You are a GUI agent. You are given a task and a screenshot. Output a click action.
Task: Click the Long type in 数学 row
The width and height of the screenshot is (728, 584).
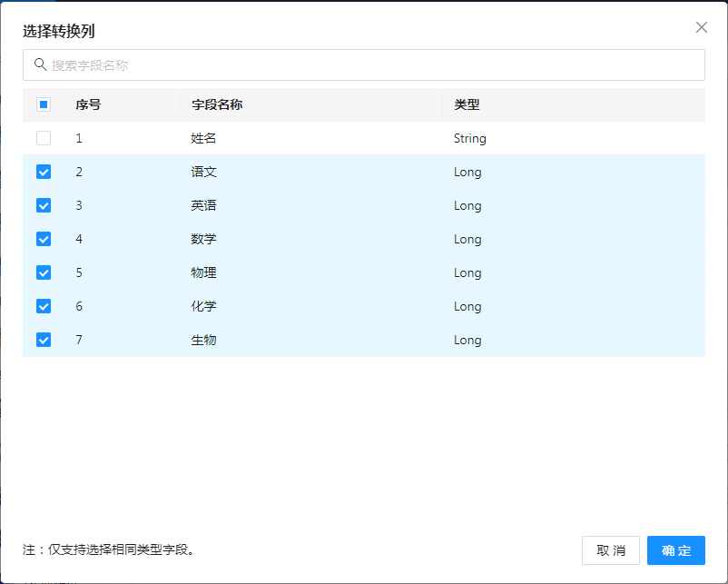(467, 239)
